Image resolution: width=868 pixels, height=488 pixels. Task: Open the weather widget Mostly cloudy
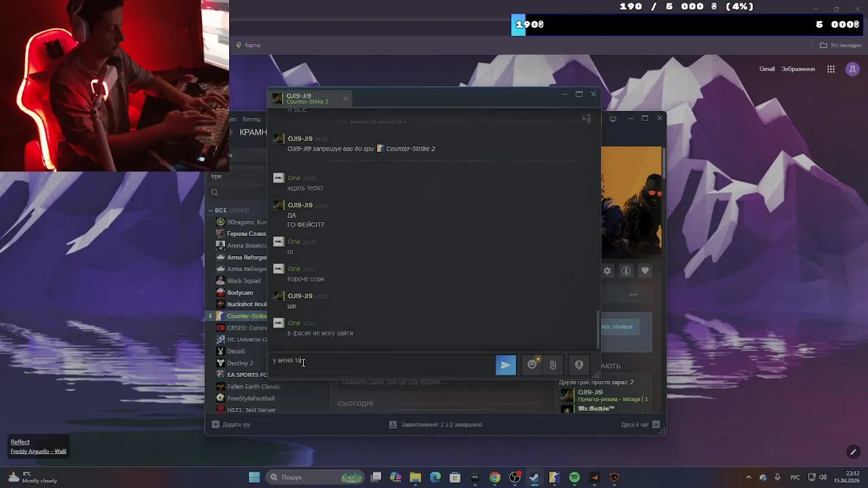coord(33,477)
